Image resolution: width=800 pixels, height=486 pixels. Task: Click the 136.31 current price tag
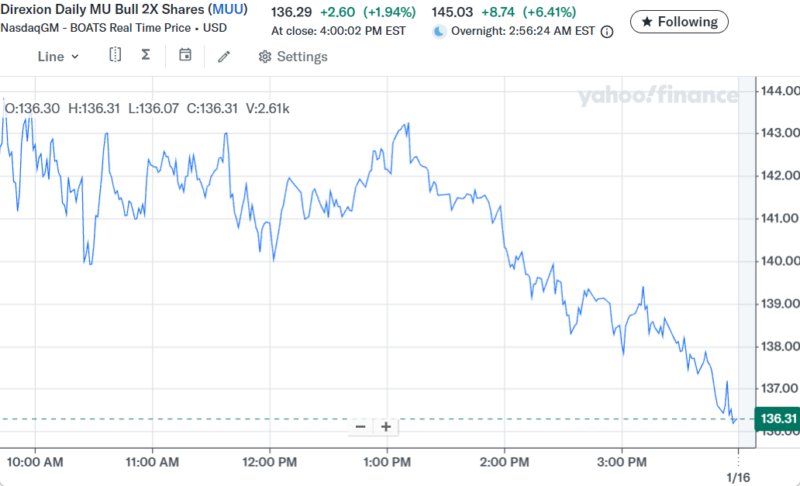coord(777,418)
